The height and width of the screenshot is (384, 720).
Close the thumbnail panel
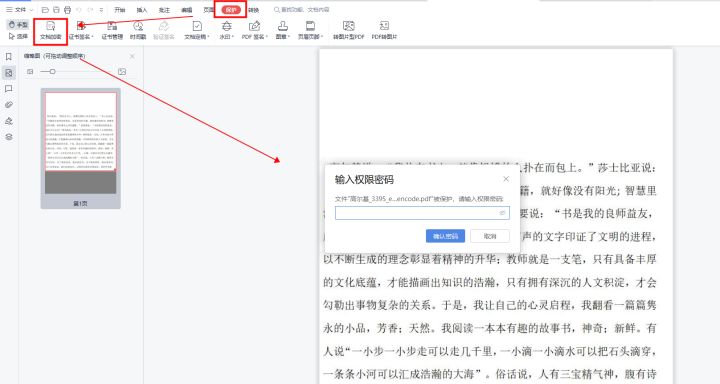pos(132,56)
